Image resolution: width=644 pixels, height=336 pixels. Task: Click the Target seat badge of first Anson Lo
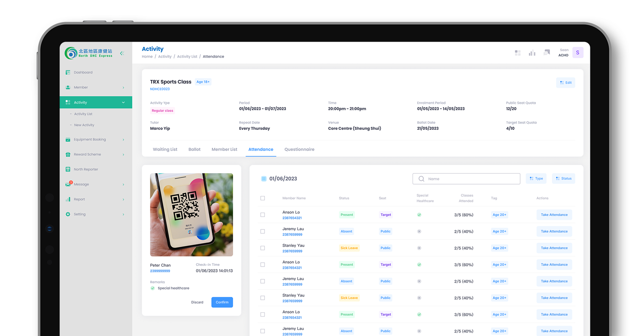[386, 215]
